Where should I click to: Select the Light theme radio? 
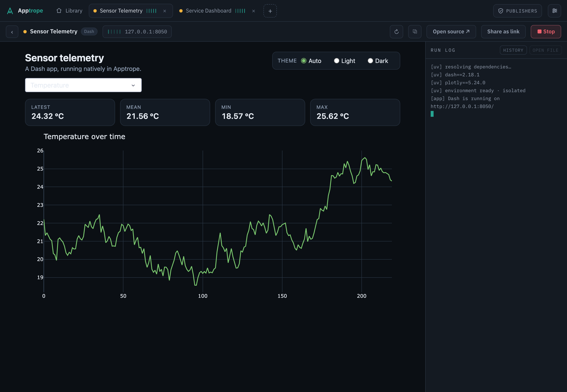click(x=336, y=61)
